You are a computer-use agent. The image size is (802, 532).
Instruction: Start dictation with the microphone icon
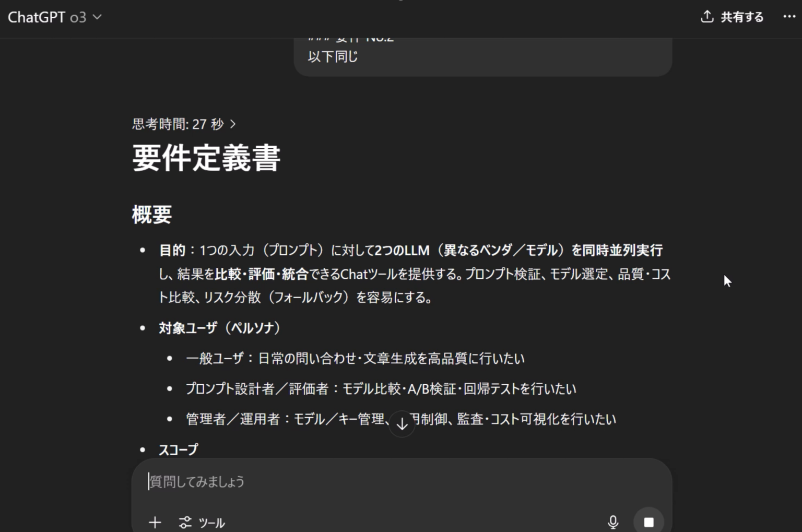613,522
